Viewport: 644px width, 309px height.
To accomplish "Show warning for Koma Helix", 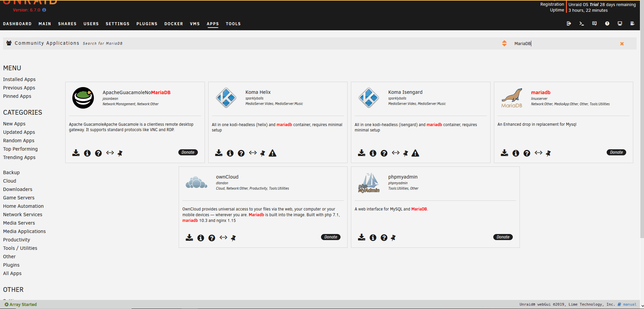I will (273, 153).
